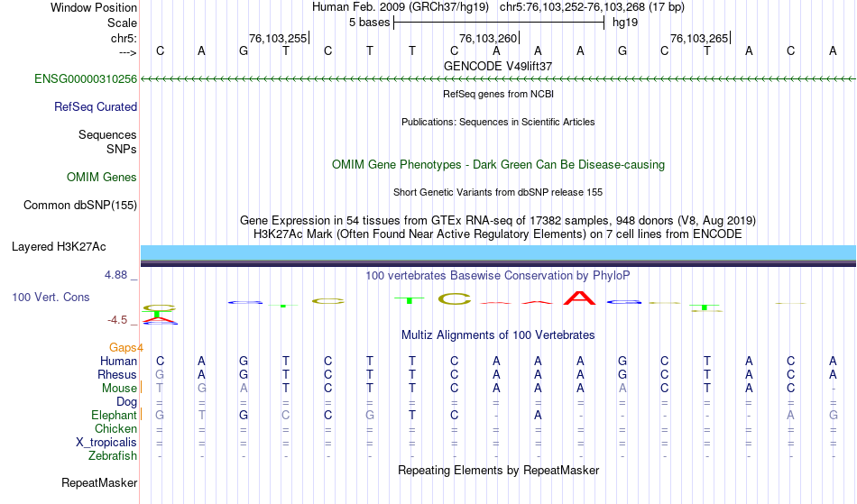Click the grey G in Rhesus row
857x504 pixels.
point(160,375)
